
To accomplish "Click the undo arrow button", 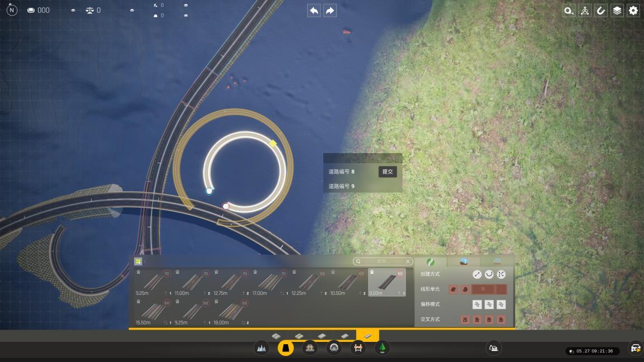I will [x=314, y=11].
